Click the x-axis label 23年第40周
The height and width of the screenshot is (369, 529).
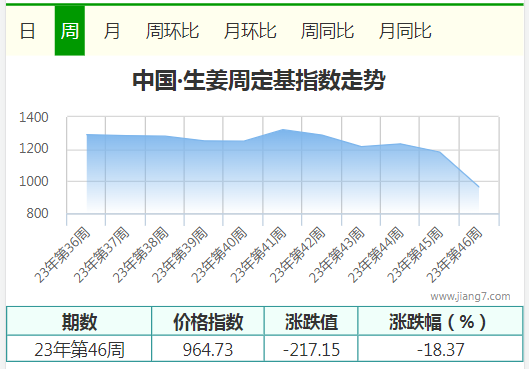tap(219, 255)
